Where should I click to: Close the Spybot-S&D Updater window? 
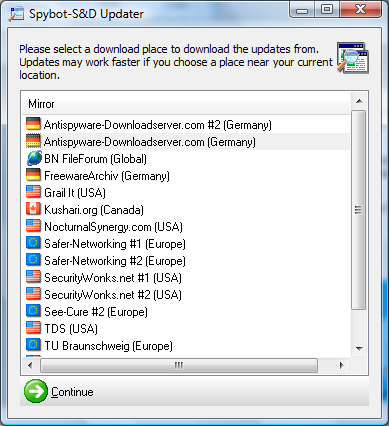360,10
